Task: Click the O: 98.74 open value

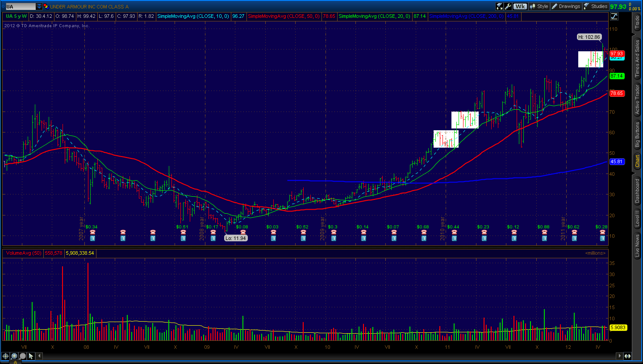Action: tap(65, 17)
